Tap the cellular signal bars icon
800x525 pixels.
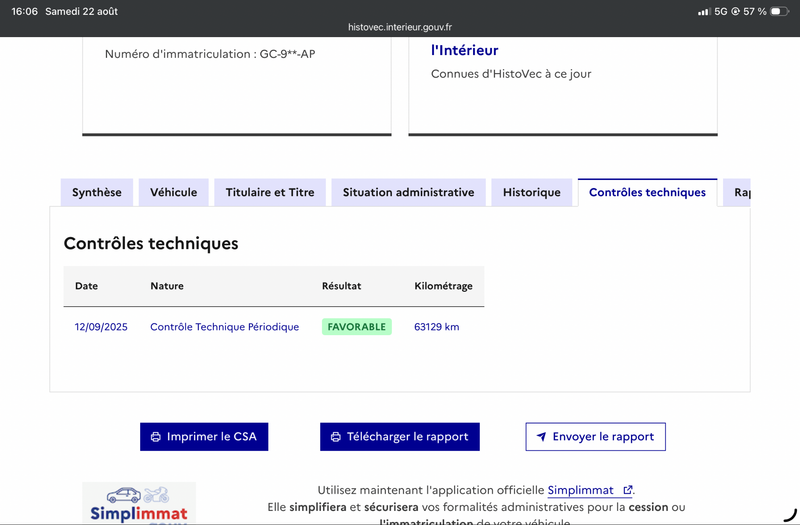[x=704, y=11]
